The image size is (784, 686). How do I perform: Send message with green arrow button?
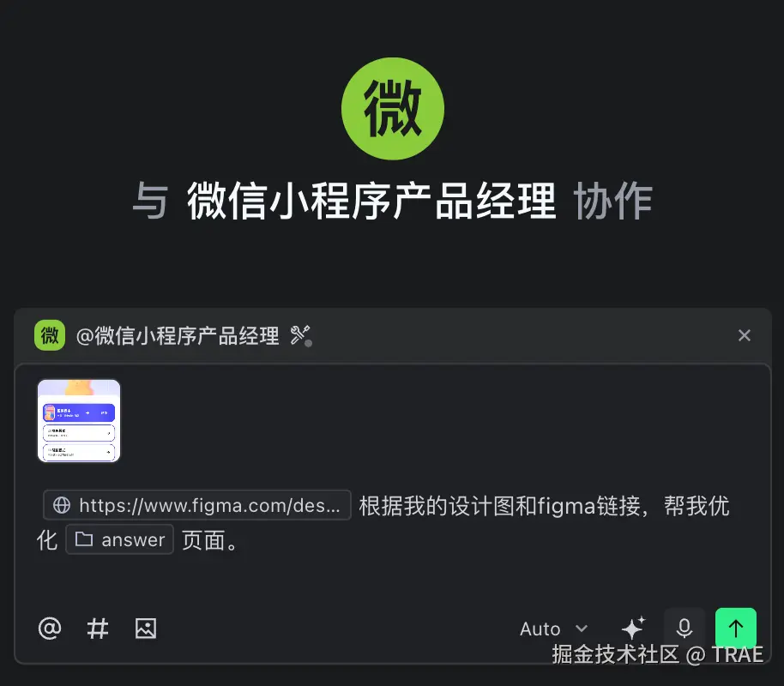tap(735, 628)
